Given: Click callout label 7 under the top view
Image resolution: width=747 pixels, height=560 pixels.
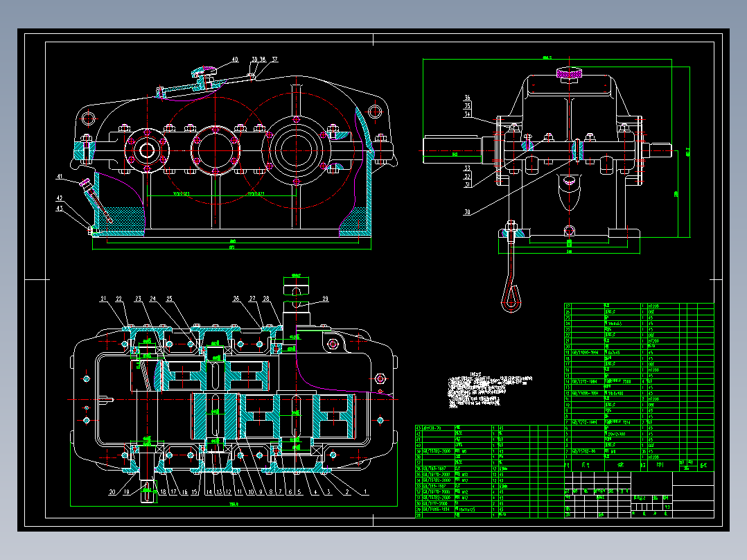Looking at the screenshot, I should click(x=281, y=492).
